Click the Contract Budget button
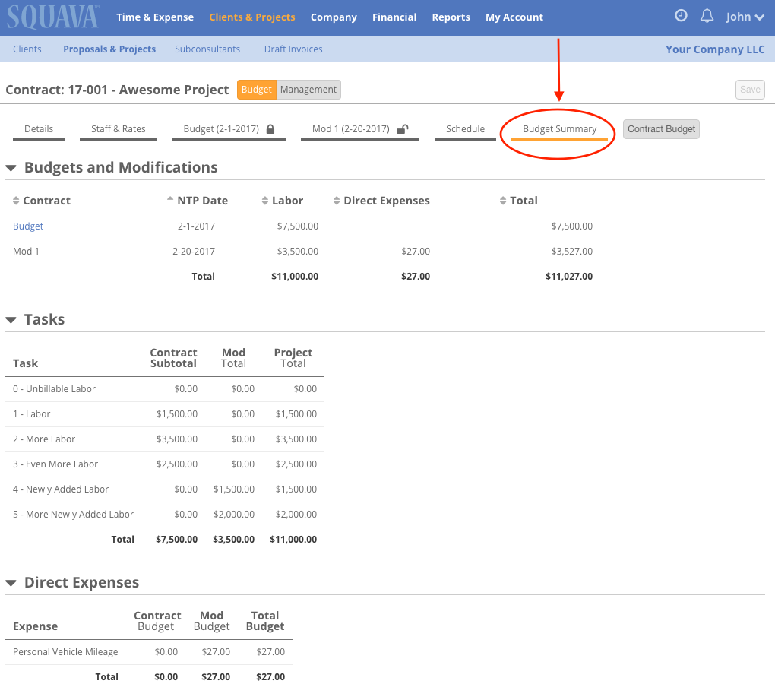The width and height of the screenshot is (775, 700). (x=660, y=128)
